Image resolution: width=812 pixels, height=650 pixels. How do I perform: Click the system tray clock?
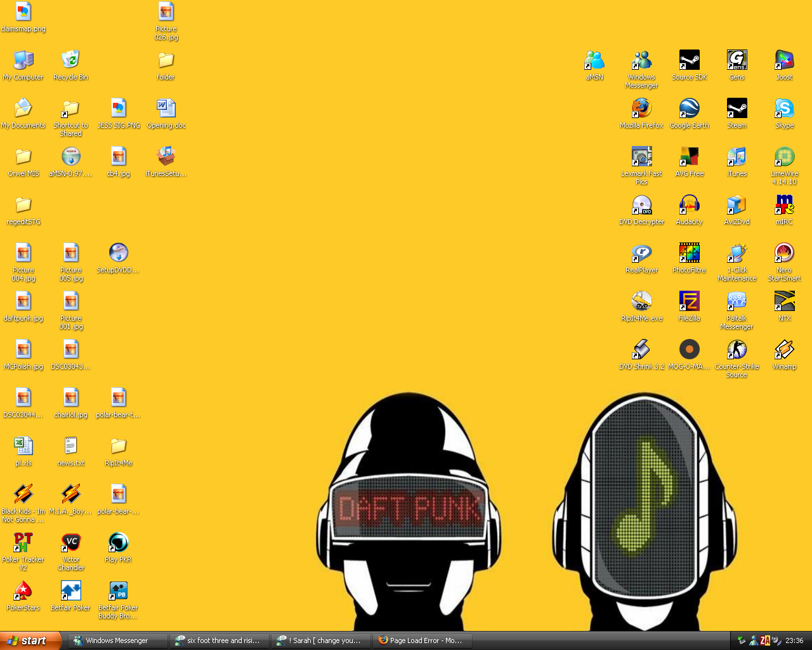794,640
